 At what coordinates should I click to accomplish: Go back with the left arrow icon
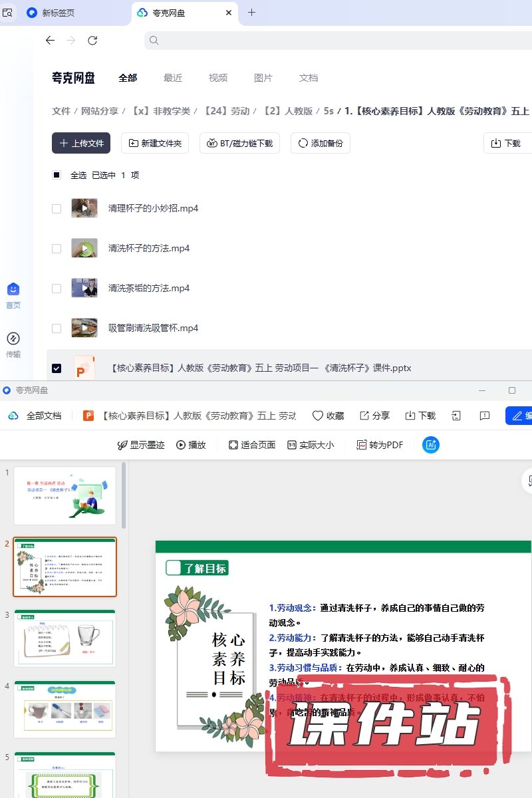click(x=50, y=41)
